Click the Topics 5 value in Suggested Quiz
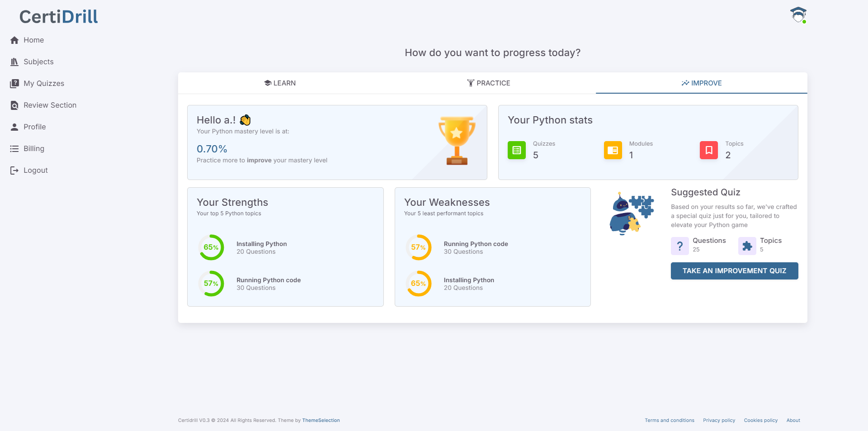This screenshot has height=431, width=868. pos(762,250)
